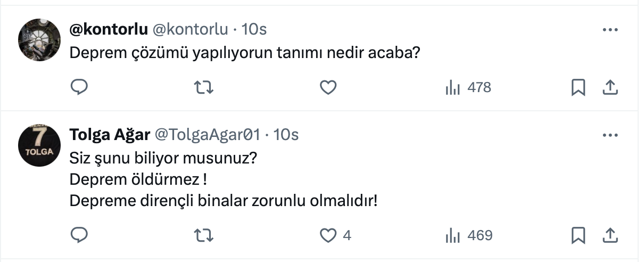This screenshot has width=644, height=262.
Task: Open more options for Tolga Ağar's tweet
Action: [x=609, y=135]
